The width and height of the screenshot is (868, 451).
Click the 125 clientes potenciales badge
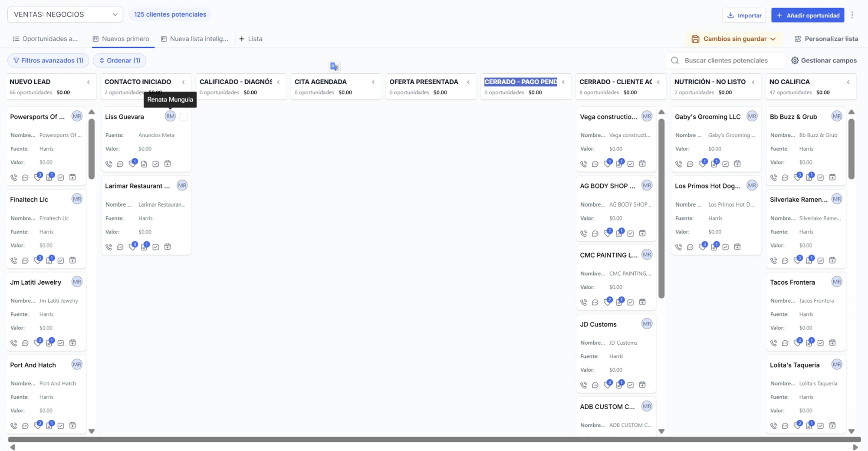click(x=170, y=14)
